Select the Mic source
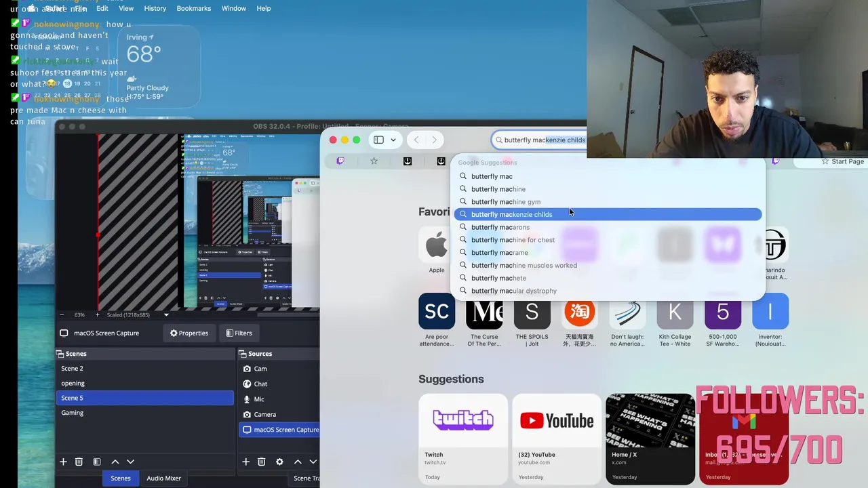 [x=279, y=399]
